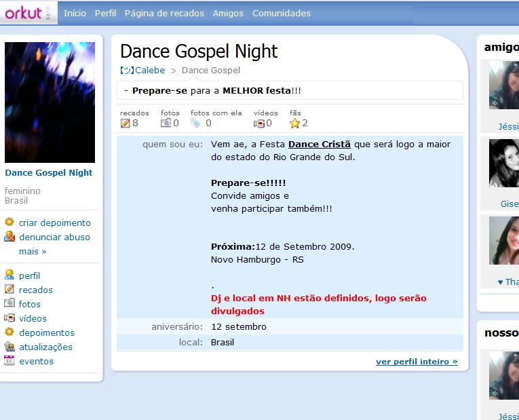This screenshot has width=519, height=420.
Task: Click the recados notepad icon in stats
Action: click(125, 123)
